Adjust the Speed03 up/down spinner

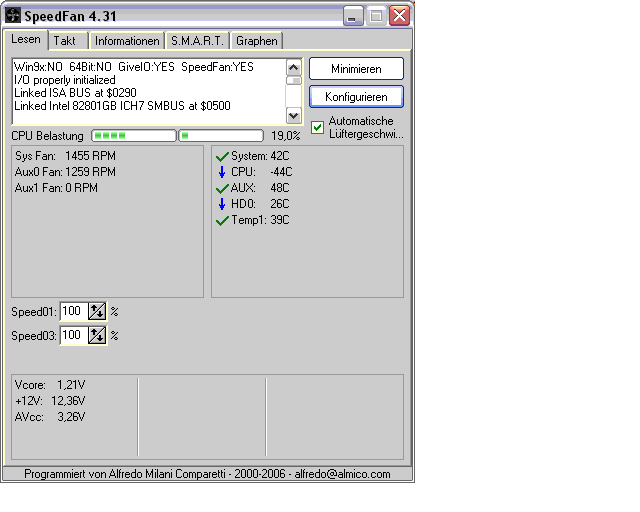pyautogui.click(x=97, y=336)
